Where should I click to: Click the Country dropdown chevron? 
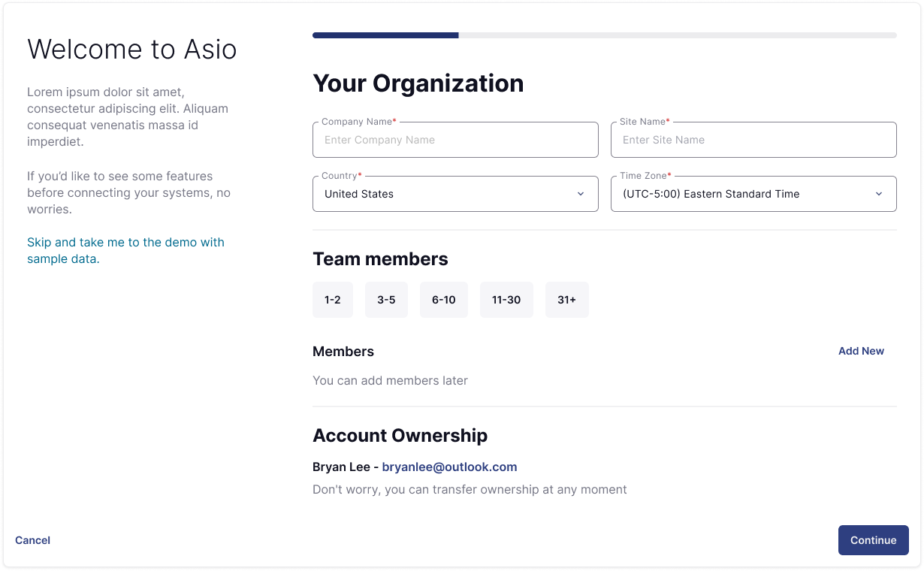pos(581,194)
